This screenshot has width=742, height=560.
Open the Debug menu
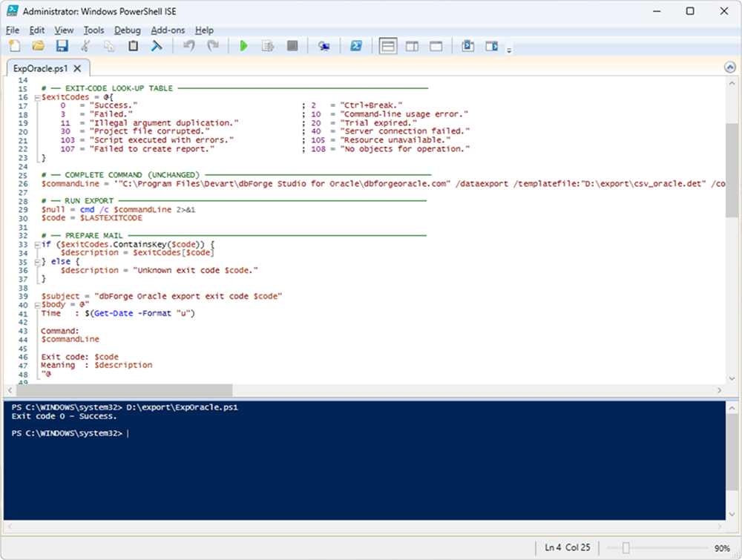click(127, 30)
